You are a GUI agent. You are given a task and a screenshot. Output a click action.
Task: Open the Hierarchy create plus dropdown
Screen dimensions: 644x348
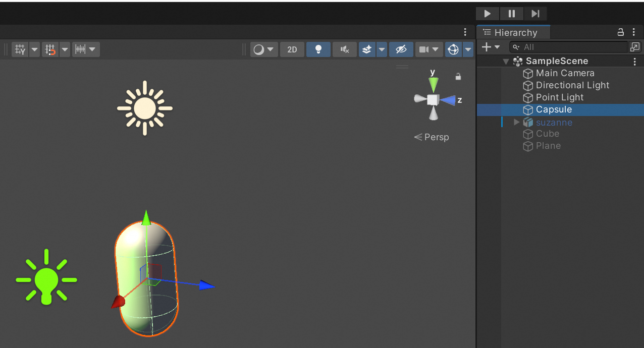[490, 47]
